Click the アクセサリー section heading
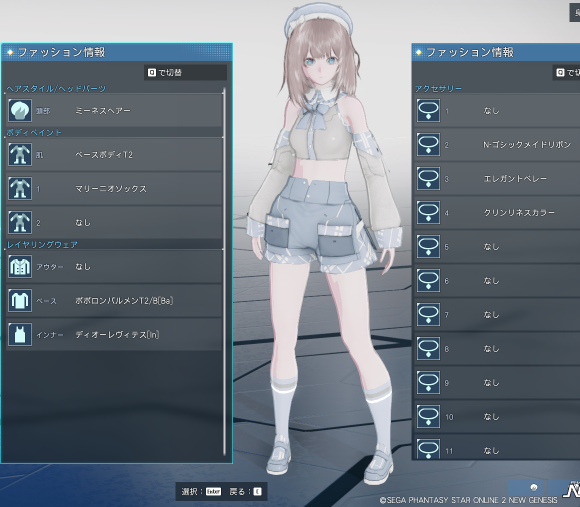 pyautogui.click(x=438, y=89)
